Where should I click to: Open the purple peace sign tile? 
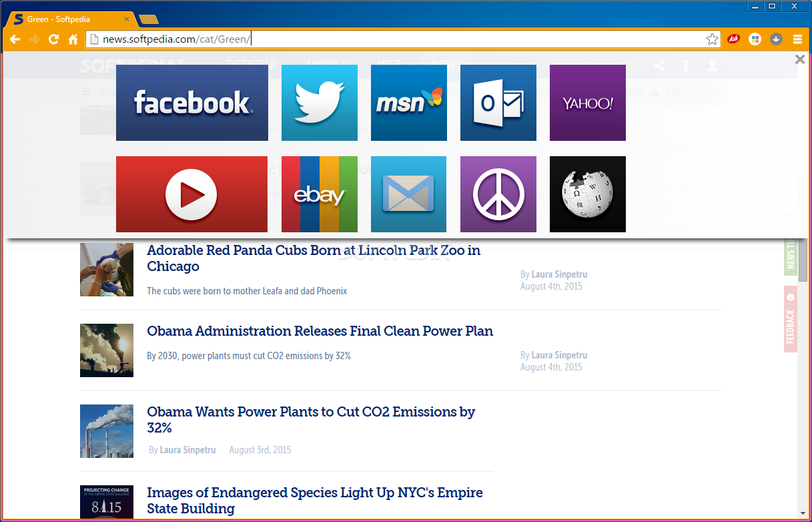pyautogui.click(x=498, y=194)
